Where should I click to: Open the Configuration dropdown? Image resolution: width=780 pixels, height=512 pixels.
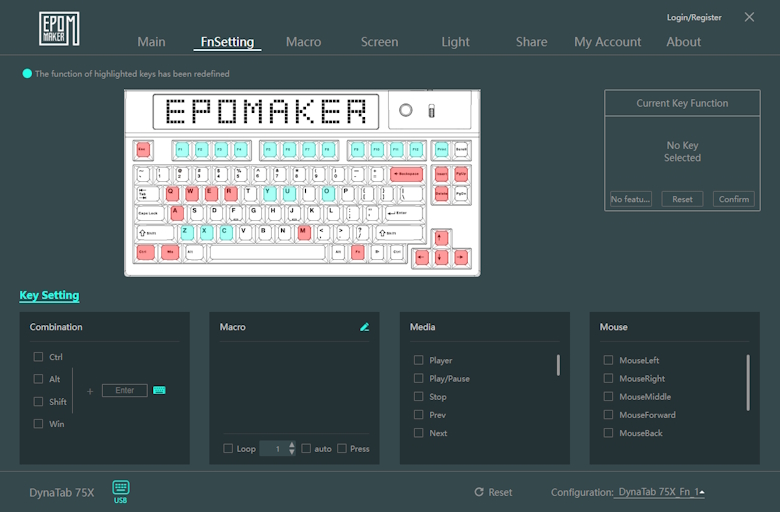(659, 492)
